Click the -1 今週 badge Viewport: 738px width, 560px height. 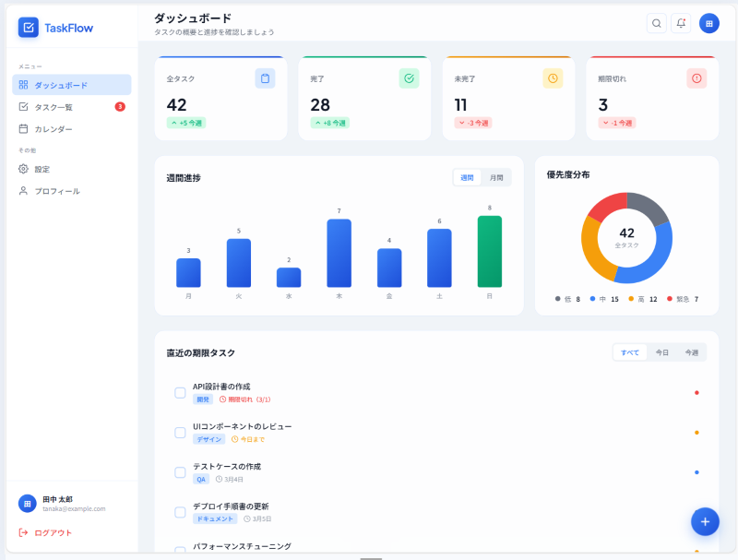(617, 123)
